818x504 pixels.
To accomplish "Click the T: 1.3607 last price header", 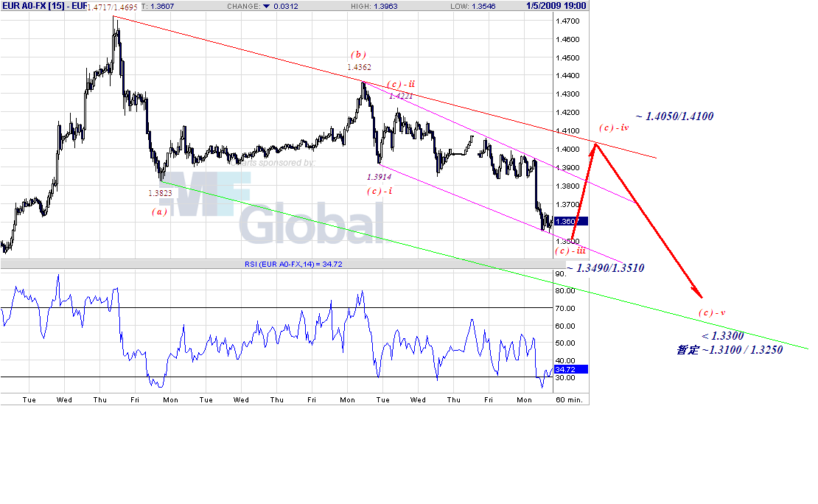I will (x=158, y=6).
